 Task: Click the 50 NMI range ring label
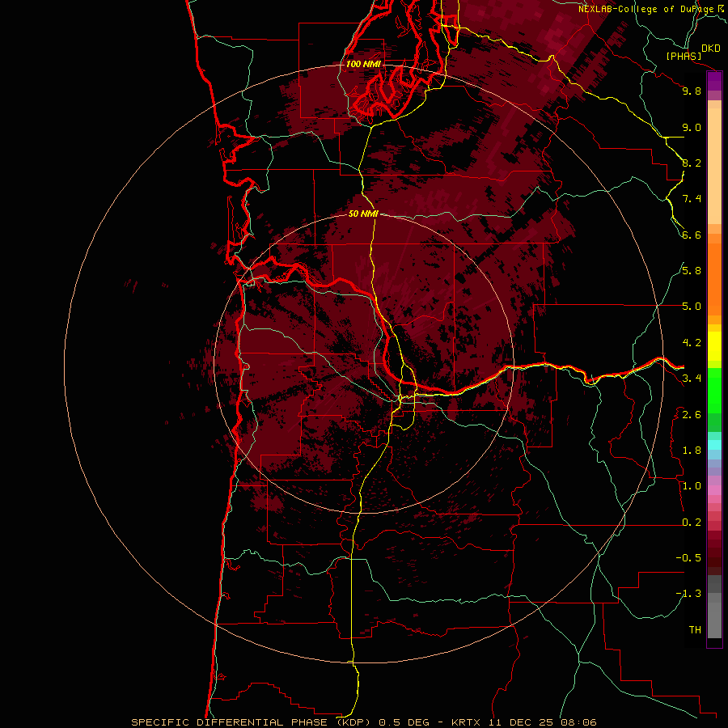(363, 214)
